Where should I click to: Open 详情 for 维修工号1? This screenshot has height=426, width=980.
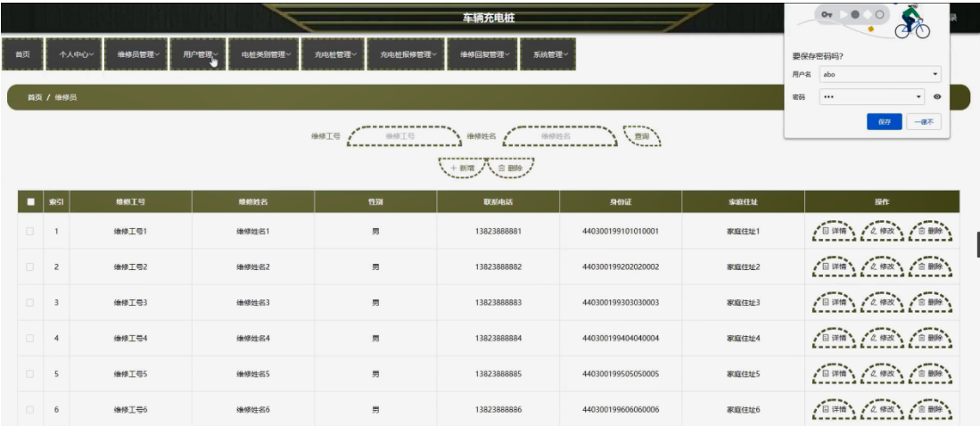coord(835,231)
